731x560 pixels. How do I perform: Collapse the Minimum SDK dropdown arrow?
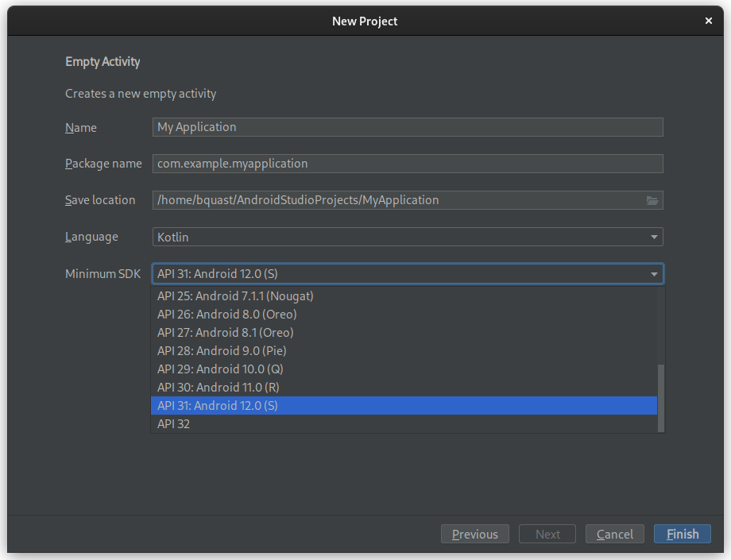(x=654, y=274)
